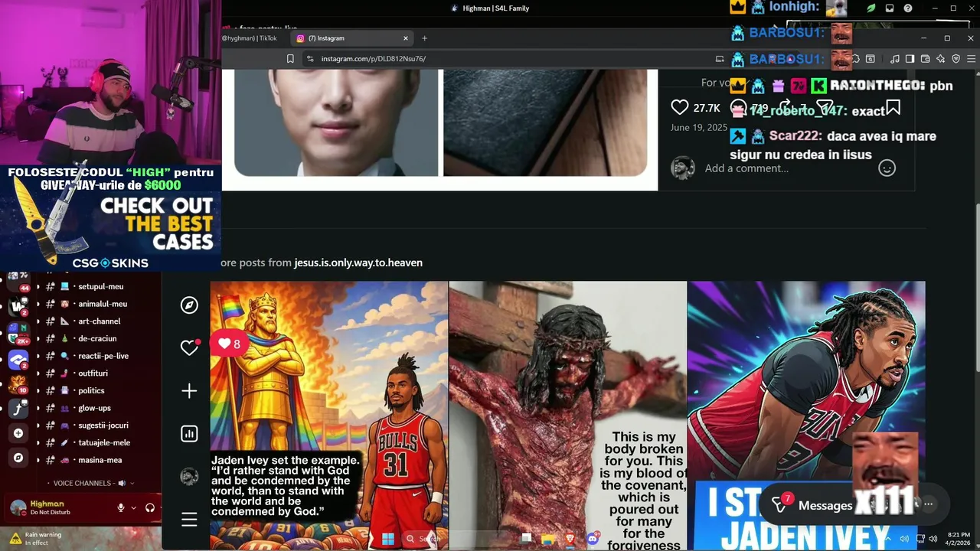Screen dimensions: 980x551
Task: Close the Instagram browser tab
Action: tap(406, 38)
